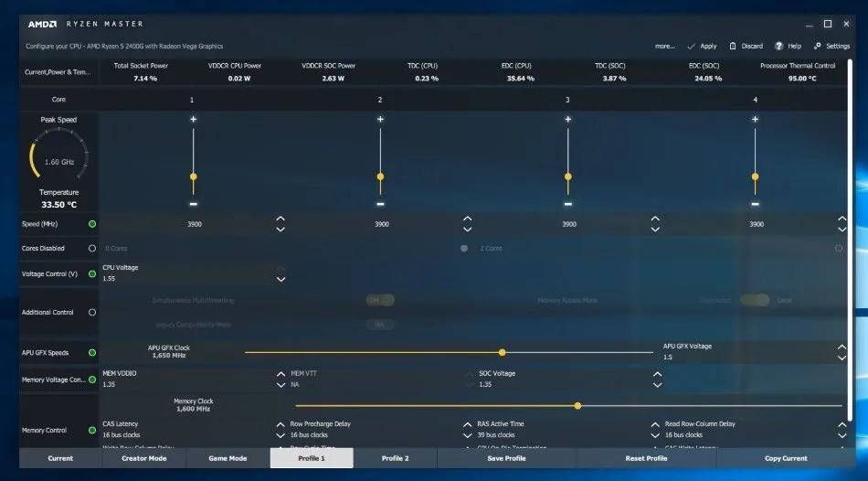This screenshot has width=868, height=481.
Task: Raise SOC Voltage with up arrow
Action: (x=657, y=374)
